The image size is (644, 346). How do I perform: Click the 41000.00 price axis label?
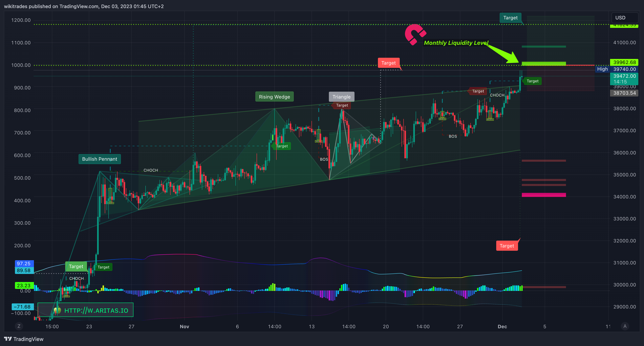pyautogui.click(x=624, y=43)
